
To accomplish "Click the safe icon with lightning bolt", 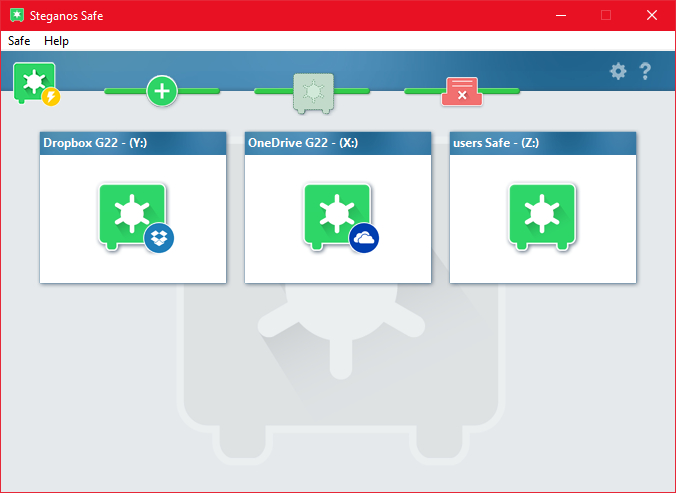I will pos(36,83).
